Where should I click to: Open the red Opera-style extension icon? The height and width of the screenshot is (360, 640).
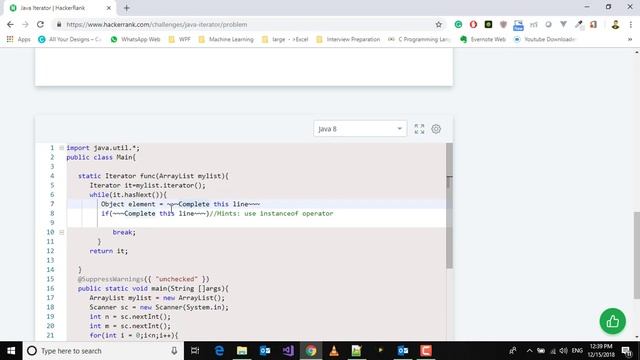coord(473,24)
